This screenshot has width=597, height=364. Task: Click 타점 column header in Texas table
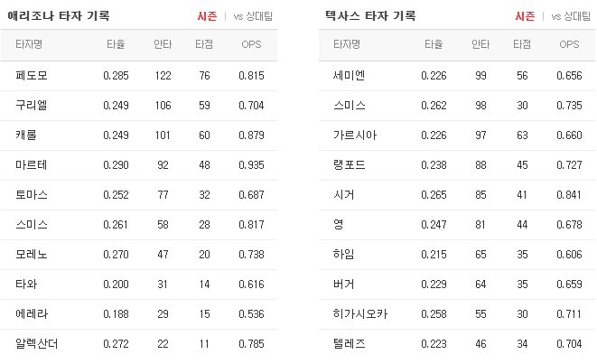522,44
